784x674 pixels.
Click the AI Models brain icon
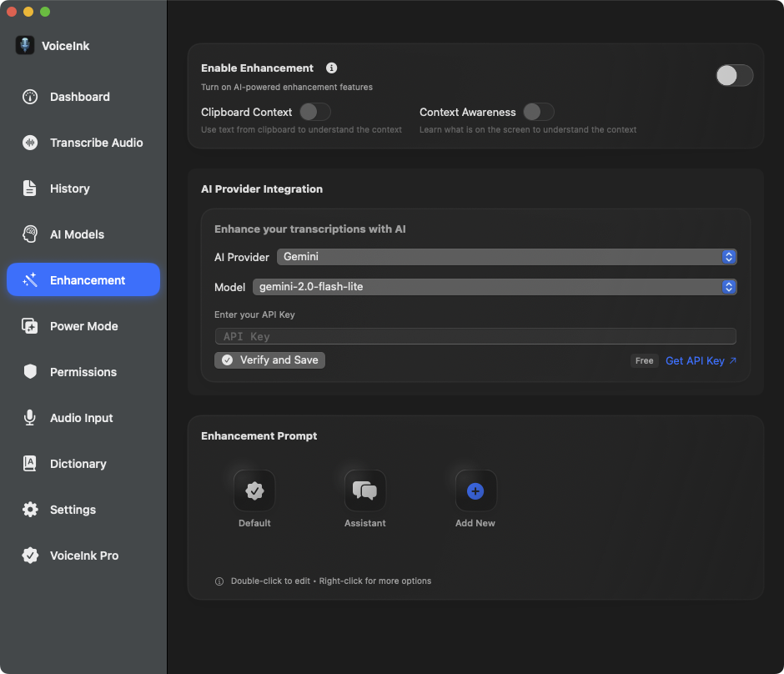(x=30, y=234)
